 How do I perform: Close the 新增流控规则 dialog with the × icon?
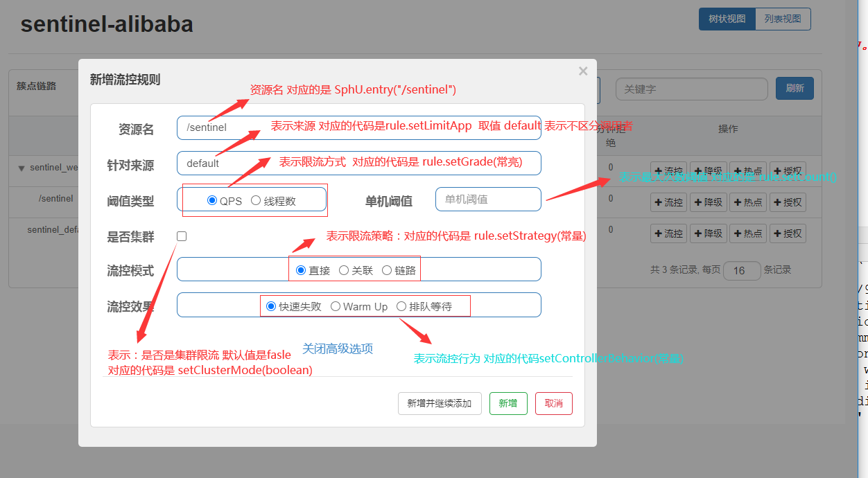583,71
